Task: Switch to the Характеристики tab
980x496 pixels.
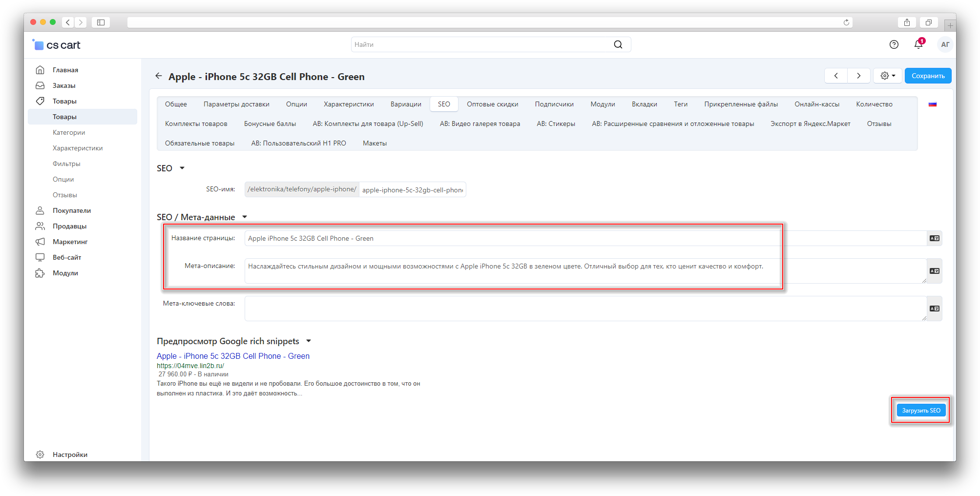Action: (x=349, y=104)
